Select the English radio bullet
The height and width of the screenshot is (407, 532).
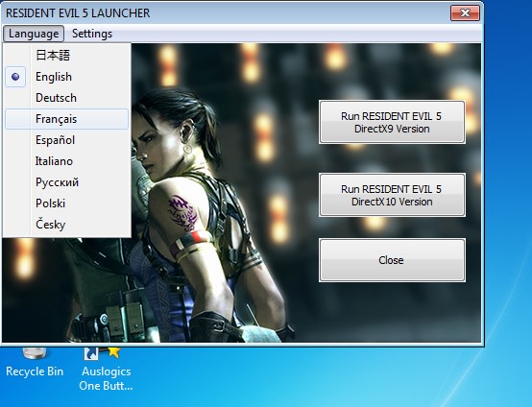(15, 77)
